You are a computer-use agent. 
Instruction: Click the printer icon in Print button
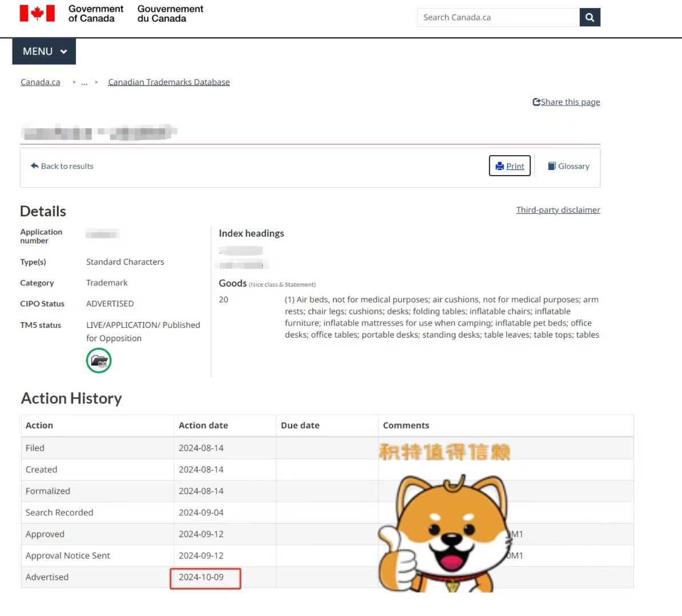coord(499,166)
